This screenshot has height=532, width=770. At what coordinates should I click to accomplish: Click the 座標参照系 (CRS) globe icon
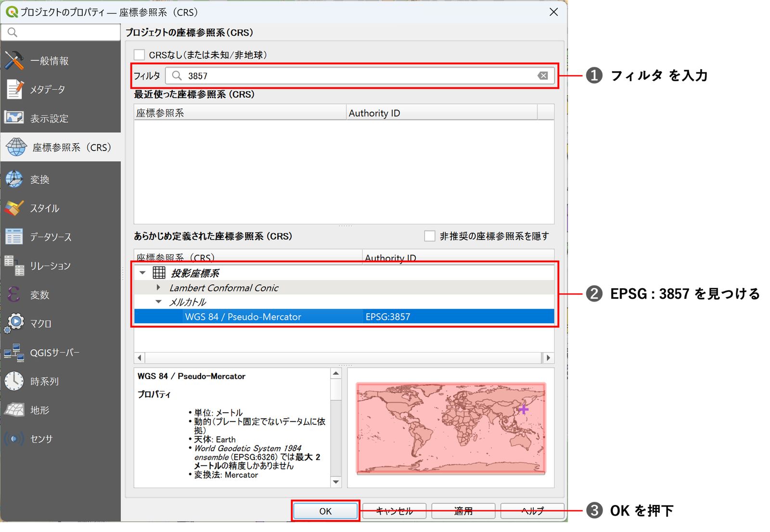point(16,147)
